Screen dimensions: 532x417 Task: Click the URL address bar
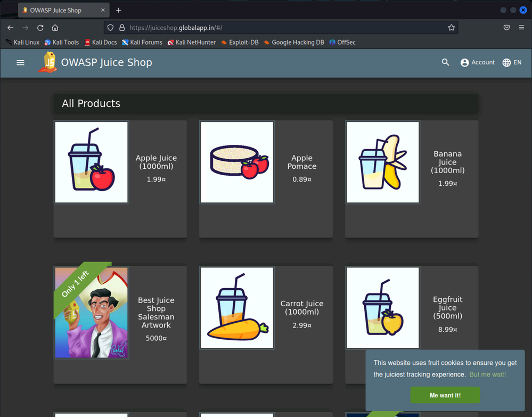pyautogui.click(x=282, y=28)
